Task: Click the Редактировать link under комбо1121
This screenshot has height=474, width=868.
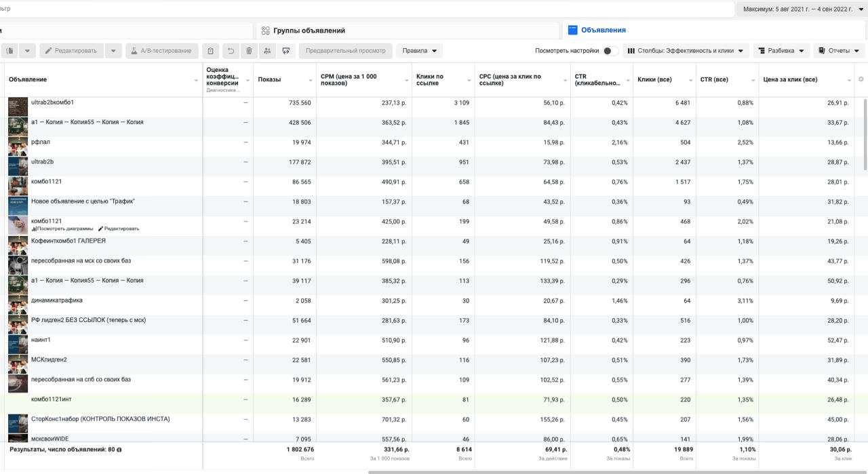Action: coord(119,229)
